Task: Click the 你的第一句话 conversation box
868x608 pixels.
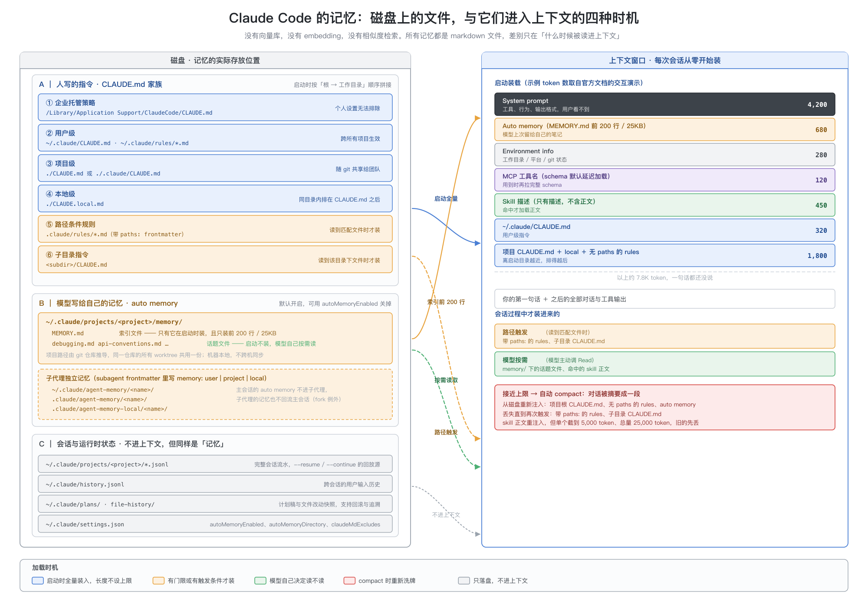Action: tap(665, 299)
